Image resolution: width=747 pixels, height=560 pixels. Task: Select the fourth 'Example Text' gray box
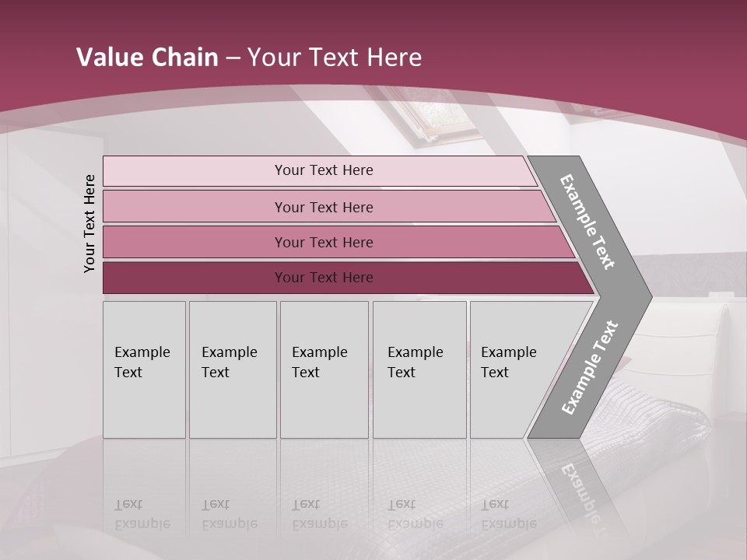click(419, 369)
